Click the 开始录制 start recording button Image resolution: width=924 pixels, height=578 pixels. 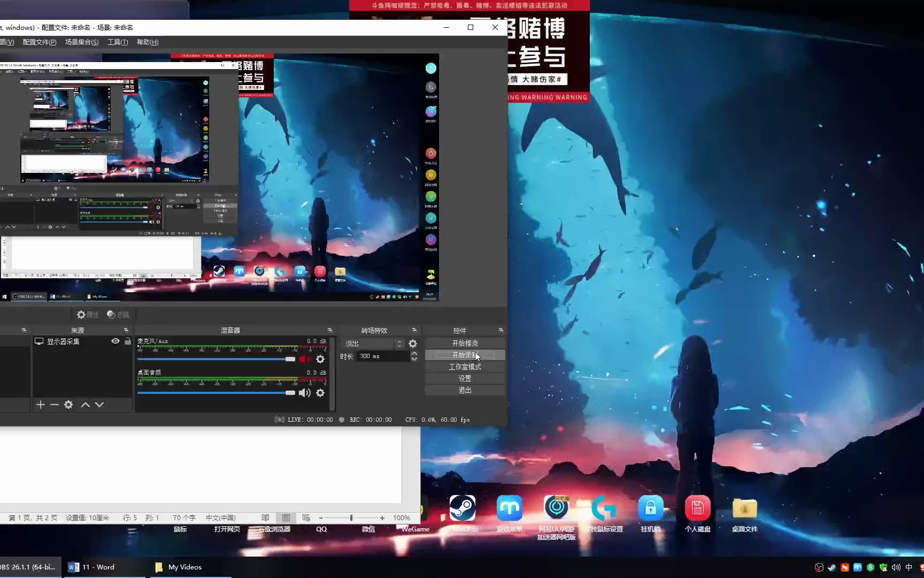(x=465, y=355)
